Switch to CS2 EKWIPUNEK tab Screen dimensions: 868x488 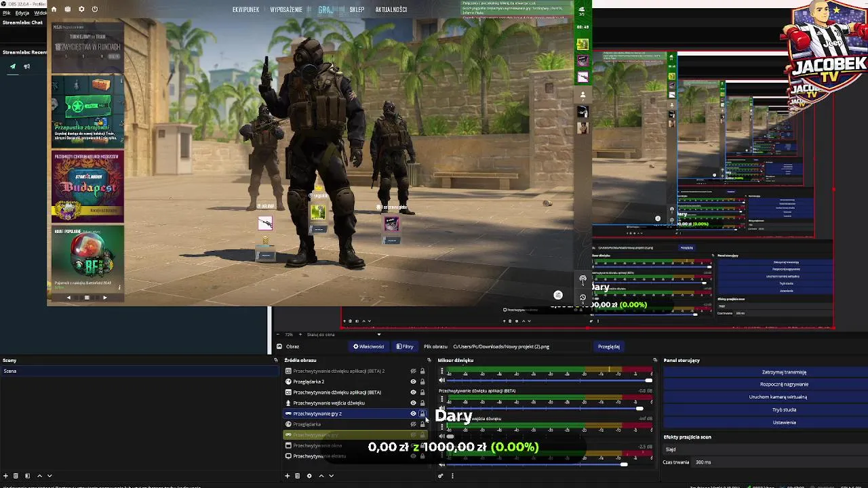245,9
